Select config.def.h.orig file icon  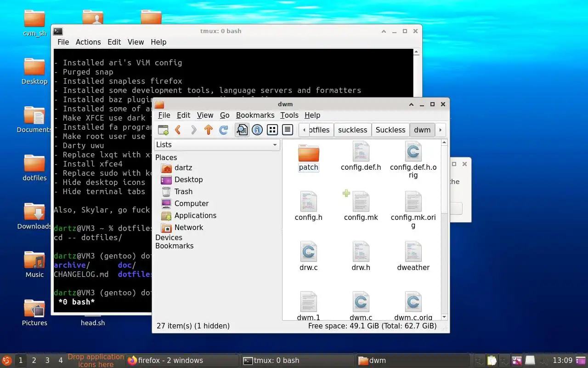click(x=413, y=152)
